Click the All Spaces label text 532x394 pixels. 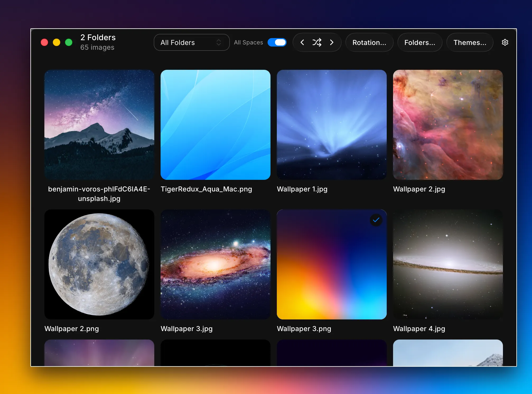click(x=249, y=42)
